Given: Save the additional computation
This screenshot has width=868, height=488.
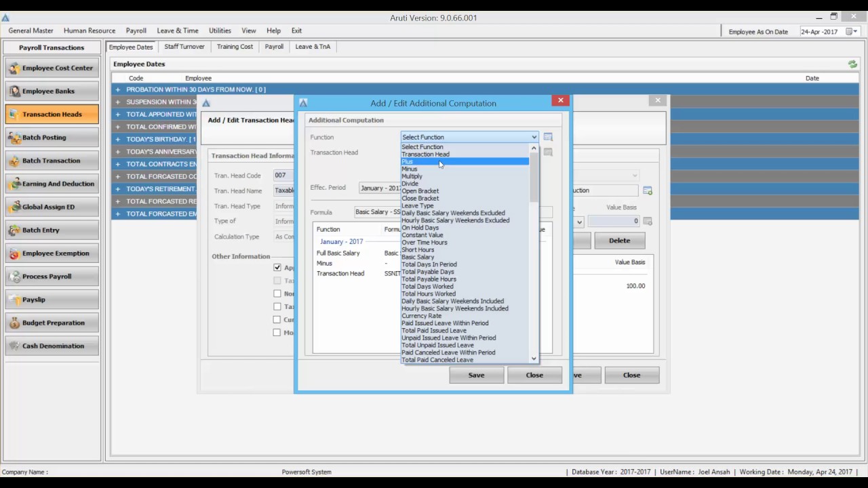Looking at the screenshot, I should pyautogui.click(x=476, y=375).
